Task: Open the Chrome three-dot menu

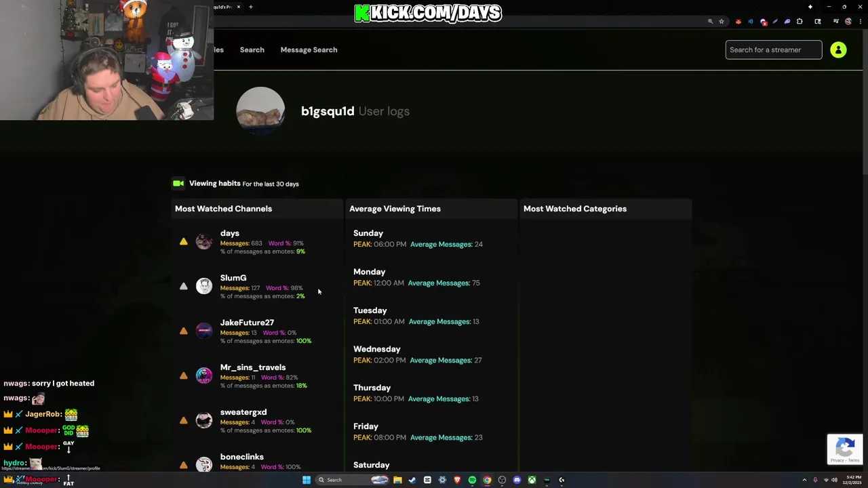Action: point(861,21)
